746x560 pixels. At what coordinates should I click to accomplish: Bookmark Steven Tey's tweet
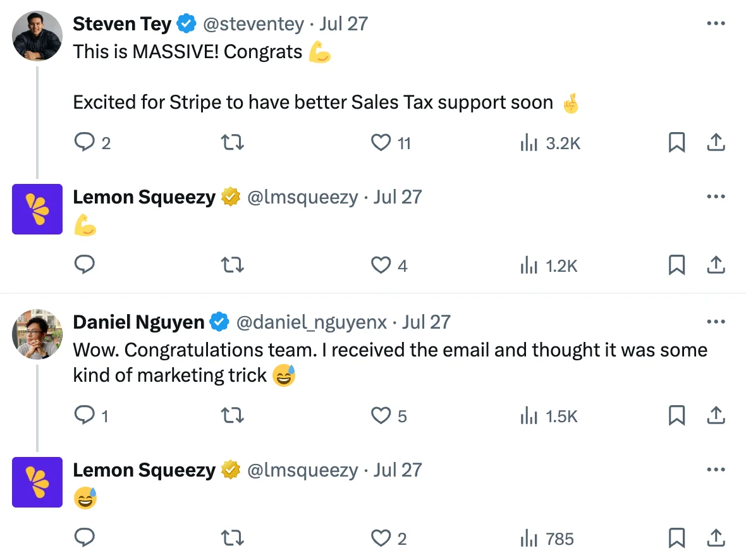point(677,143)
